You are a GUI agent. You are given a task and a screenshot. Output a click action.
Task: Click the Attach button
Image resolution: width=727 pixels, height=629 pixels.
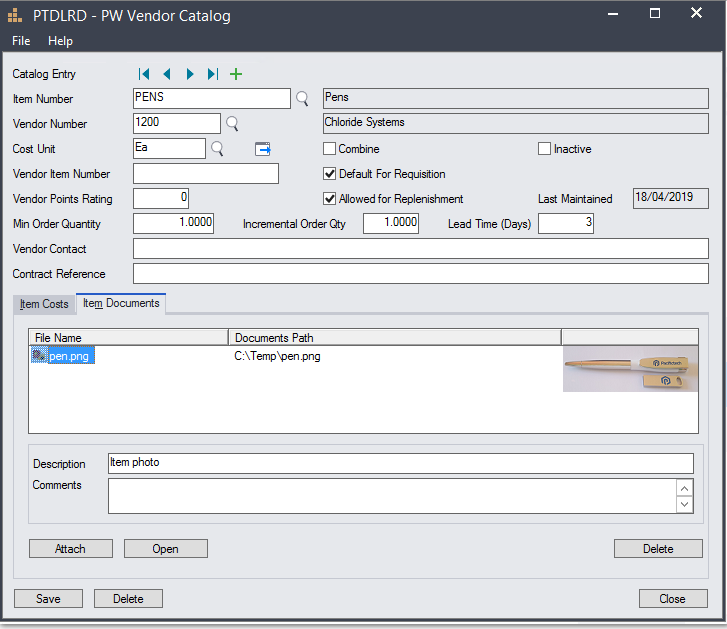point(70,549)
